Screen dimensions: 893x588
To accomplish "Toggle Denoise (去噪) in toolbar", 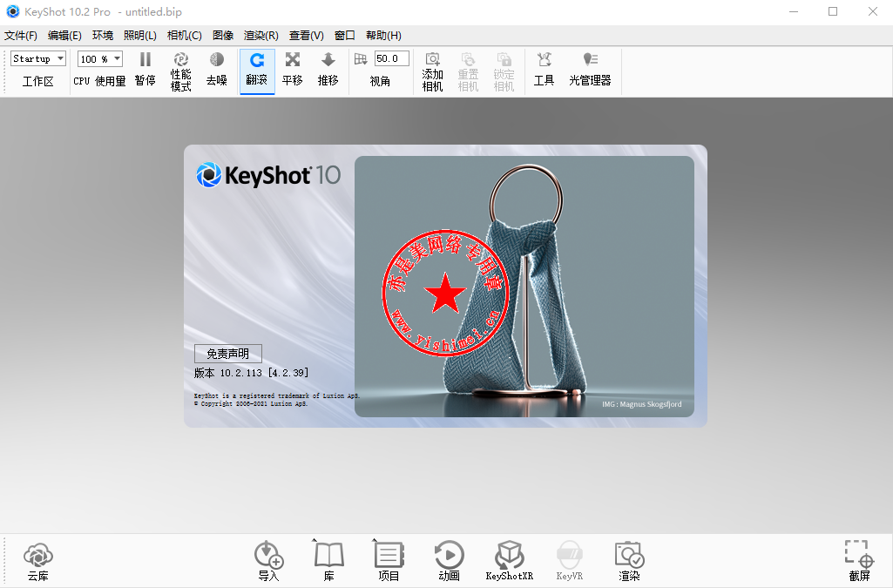I will 216,71.
